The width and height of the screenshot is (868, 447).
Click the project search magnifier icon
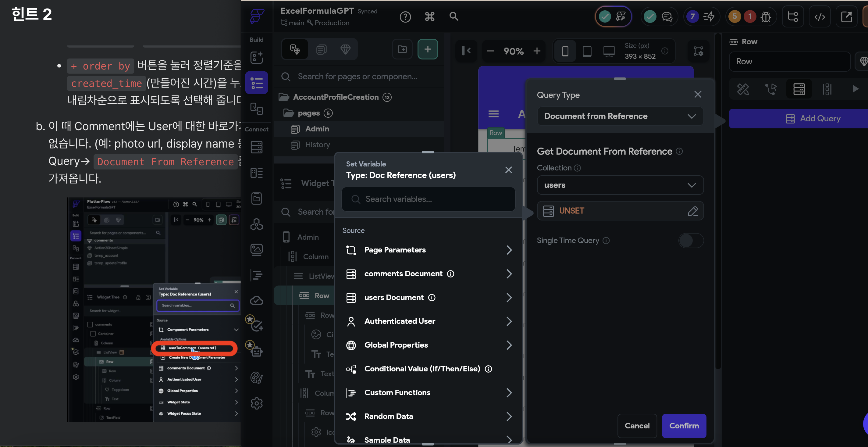pyautogui.click(x=454, y=16)
